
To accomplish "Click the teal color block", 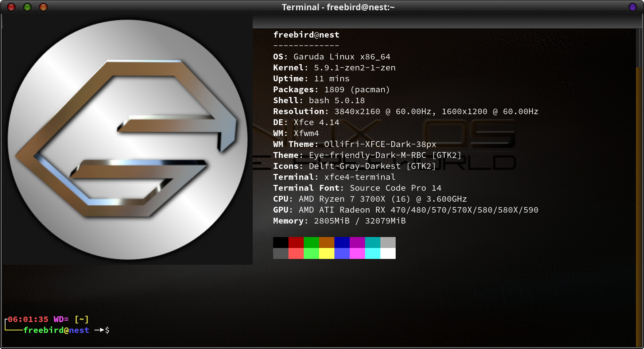I will click(x=373, y=243).
